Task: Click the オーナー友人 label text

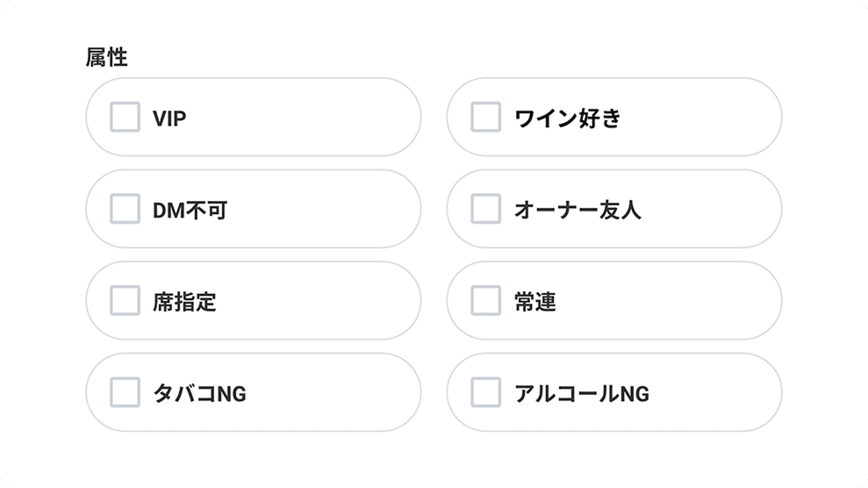Action: coord(577,210)
